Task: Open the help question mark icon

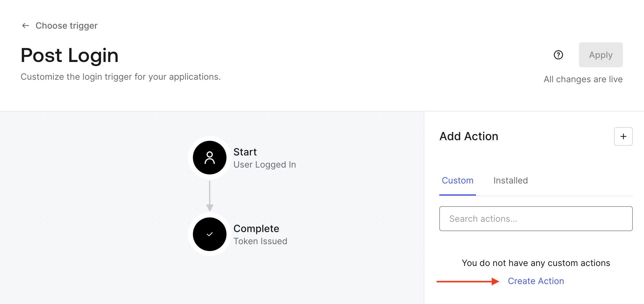Action: click(558, 55)
